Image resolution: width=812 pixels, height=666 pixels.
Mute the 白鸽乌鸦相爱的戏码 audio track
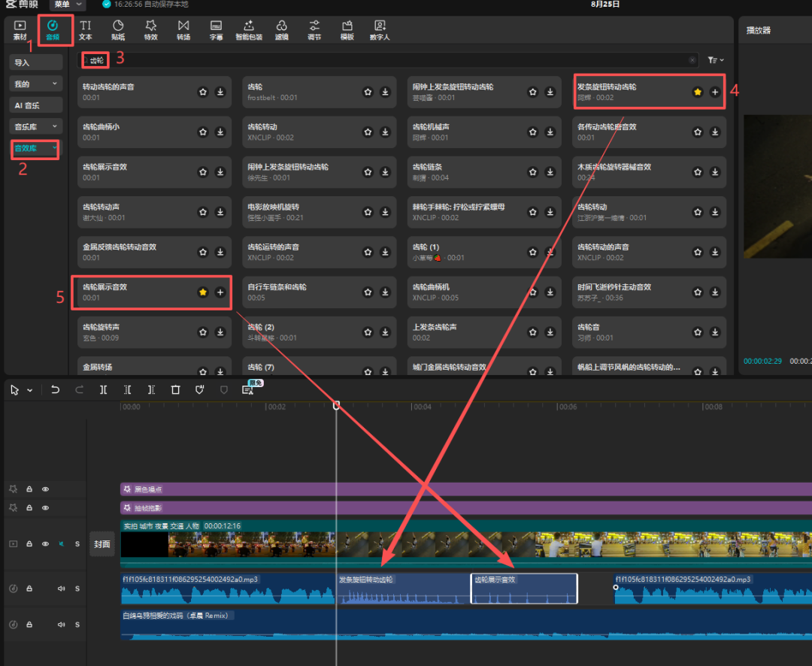click(x=62, y=624)
